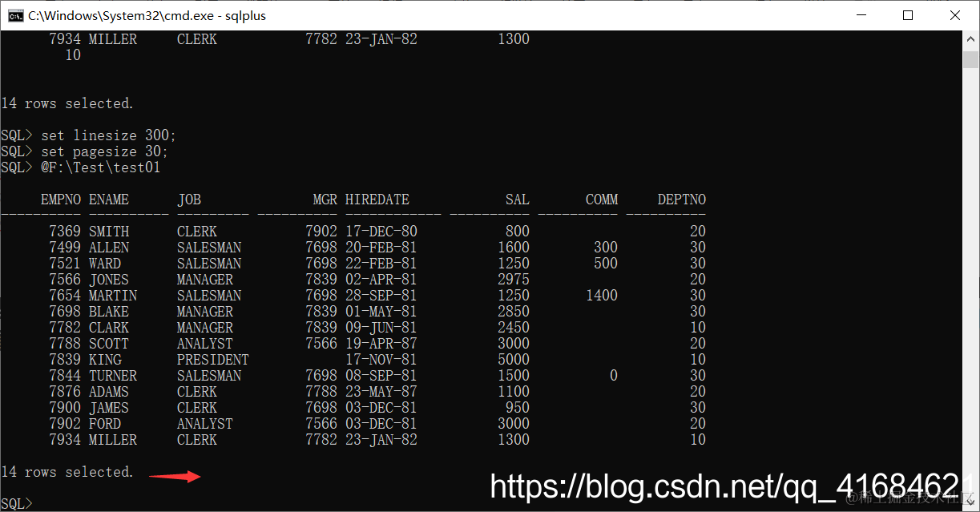Click the name JONES in the table

pos(109,280)
